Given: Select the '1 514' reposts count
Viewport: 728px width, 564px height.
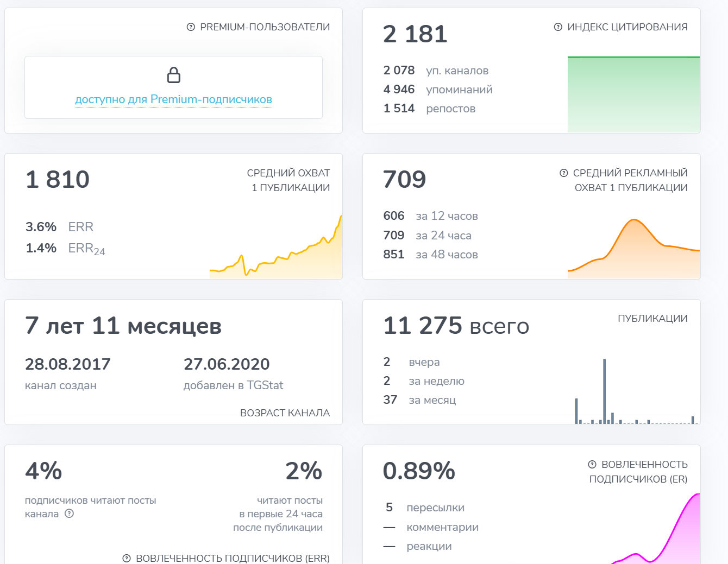Looking at the screenshot, I should (399, 109).
